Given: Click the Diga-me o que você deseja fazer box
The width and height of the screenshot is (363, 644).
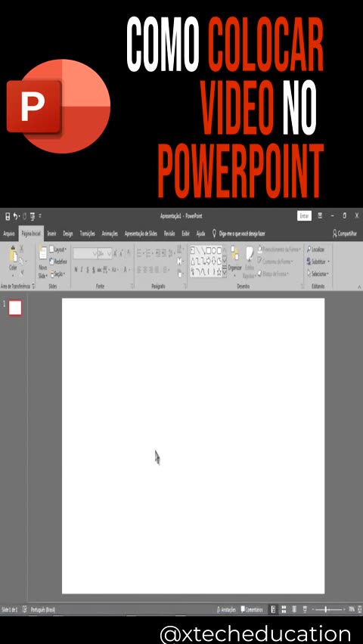Looking at the screenshot, I should [239, 234].
